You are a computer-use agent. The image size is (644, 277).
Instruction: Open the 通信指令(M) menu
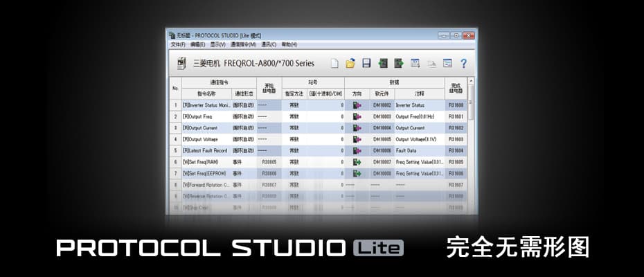click(x=243, y=44)
